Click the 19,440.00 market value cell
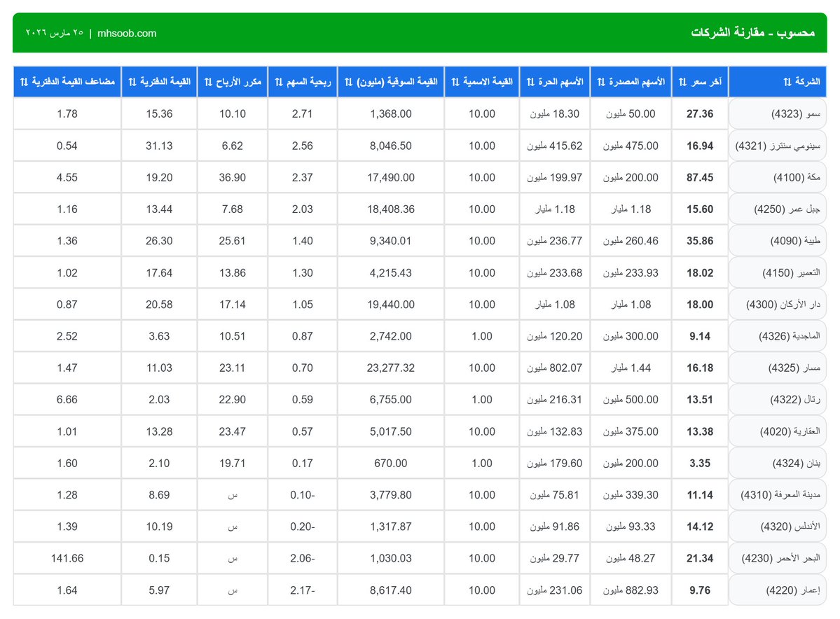The image size is (840, 619). tap(391, 304)
